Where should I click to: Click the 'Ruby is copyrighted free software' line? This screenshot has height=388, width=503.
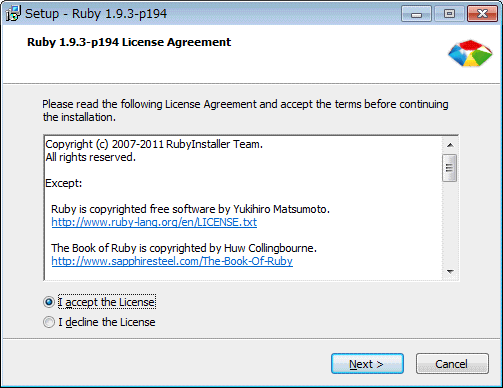[x=190, y=209]
